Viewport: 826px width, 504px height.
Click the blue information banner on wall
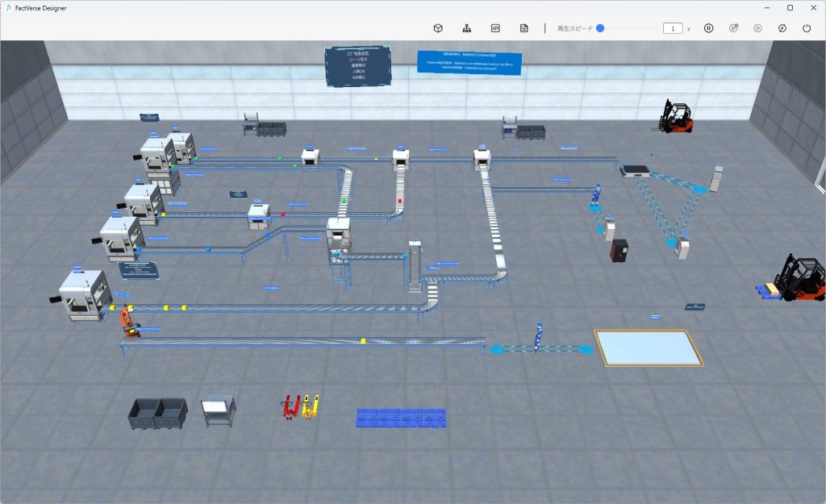coord(469,63)
